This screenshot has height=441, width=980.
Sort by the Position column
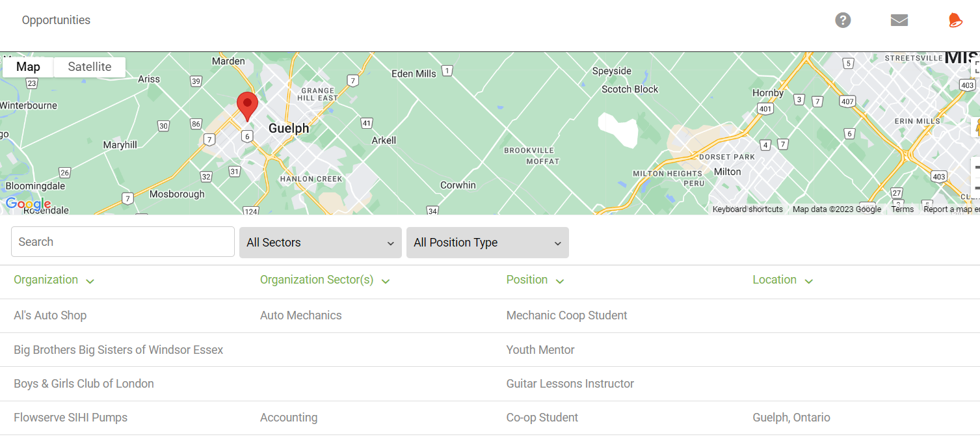[x=535, y=280]
